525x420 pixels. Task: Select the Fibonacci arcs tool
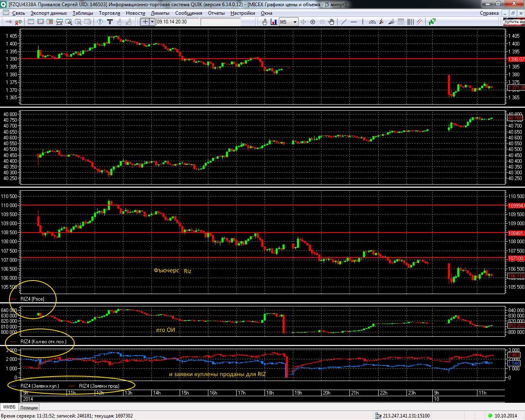pos(372,22)
